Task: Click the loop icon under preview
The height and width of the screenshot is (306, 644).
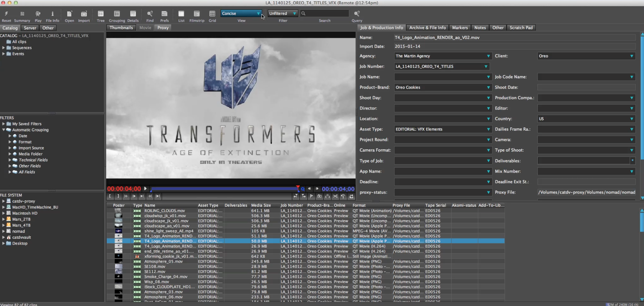Action: (x=351, y=196)
